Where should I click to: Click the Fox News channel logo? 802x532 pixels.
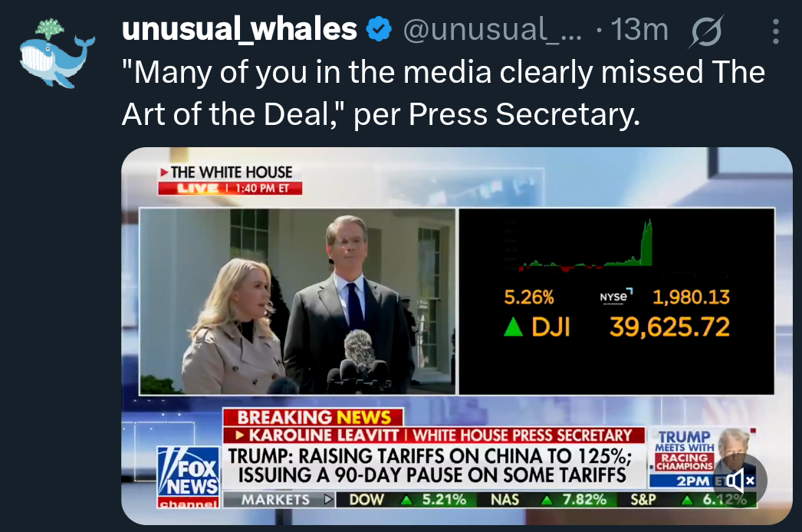(x=188, y=477)
